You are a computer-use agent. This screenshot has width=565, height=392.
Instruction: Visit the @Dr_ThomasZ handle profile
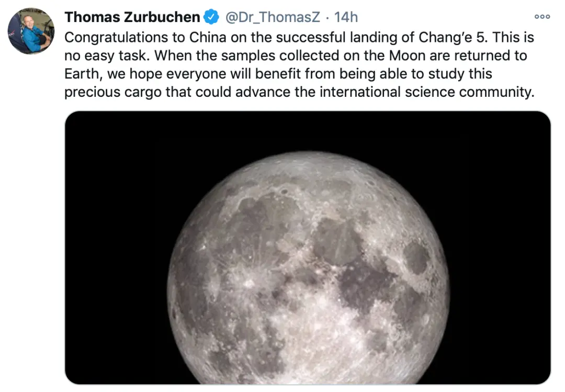pos(273,17)
